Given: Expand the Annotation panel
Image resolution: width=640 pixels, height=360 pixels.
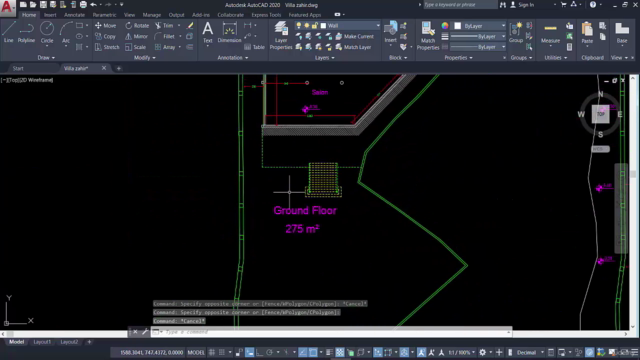Looking at the screenshot, I should tap(233, 58).
